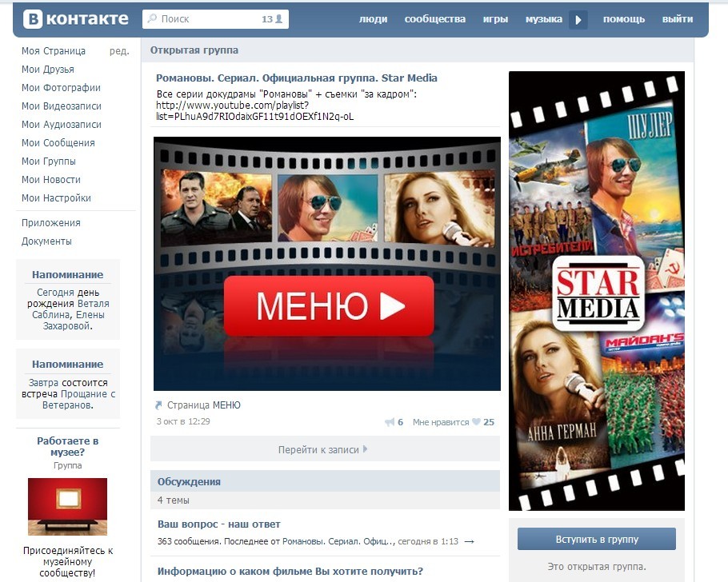
Task: Open Мои Аудиозаписи
Action: pyautogui.click(x=62, y=125)
